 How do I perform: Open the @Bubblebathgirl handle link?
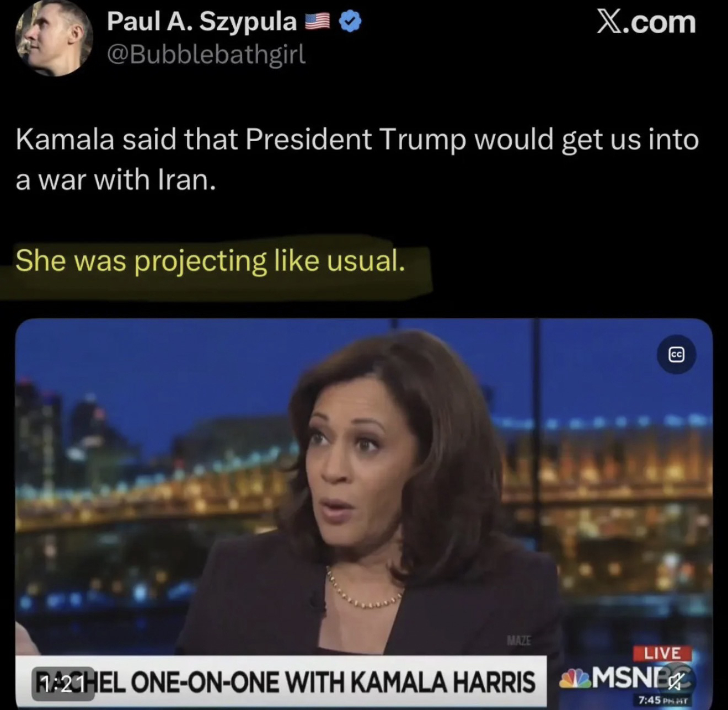[206, 54]
